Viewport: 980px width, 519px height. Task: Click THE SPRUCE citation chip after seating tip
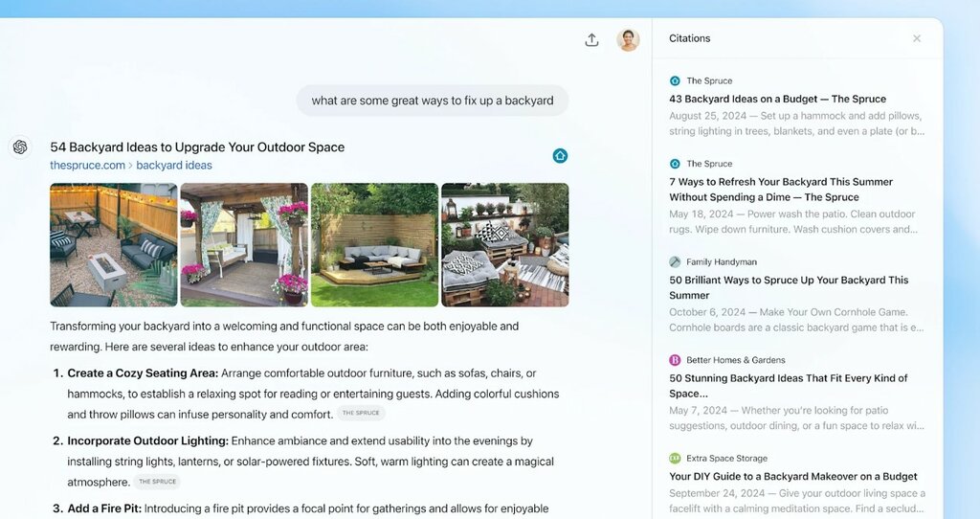point(361,413)
